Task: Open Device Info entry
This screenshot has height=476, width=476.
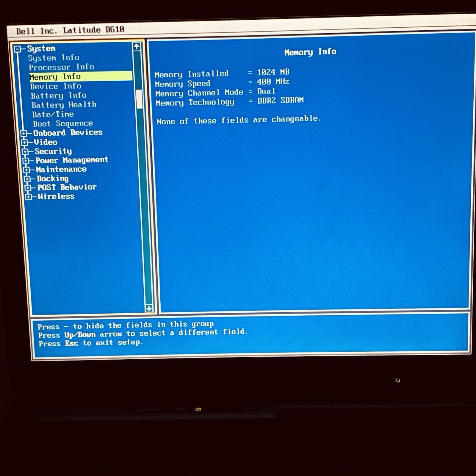Action: [x=56, y=86]
